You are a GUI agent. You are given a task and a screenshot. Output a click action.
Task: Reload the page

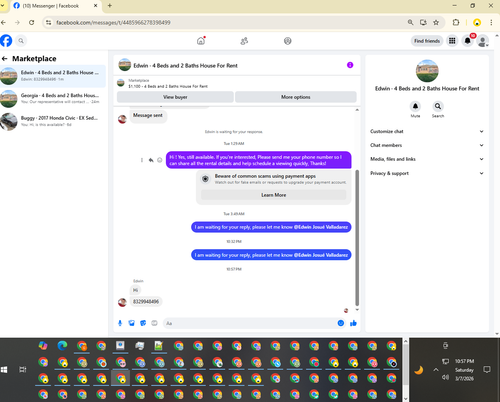[x=31, y=22]
